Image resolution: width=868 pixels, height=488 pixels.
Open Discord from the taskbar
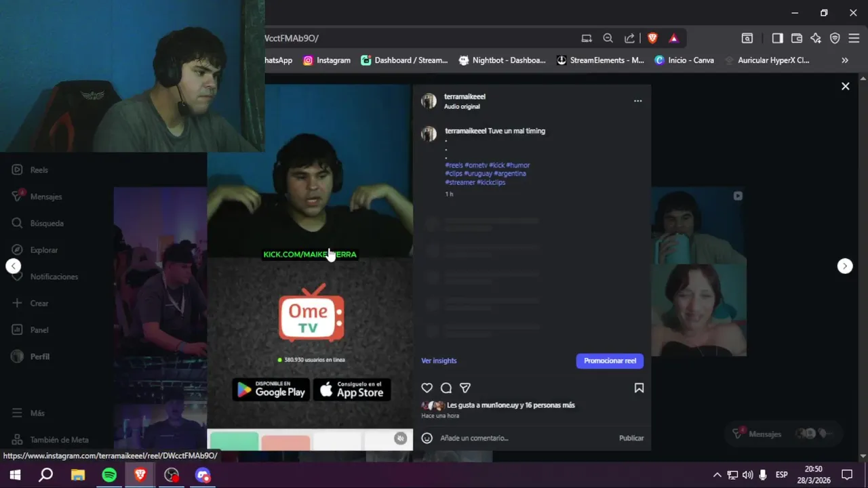point(203,475)
